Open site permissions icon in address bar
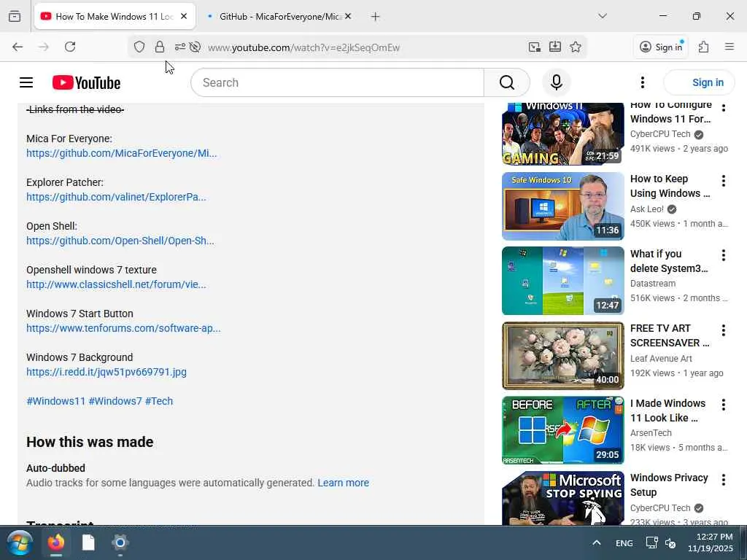Viewport: 747px width, 560px height. click(x=179, y=47)
